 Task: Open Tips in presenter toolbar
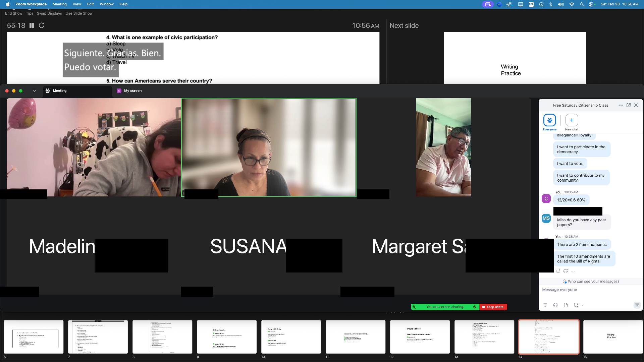(x=30, y=13)
